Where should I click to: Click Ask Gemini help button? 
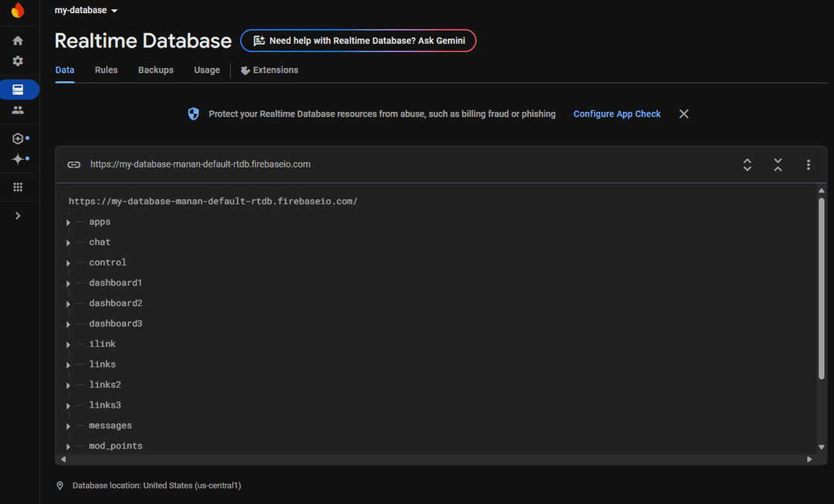(358, 41)
